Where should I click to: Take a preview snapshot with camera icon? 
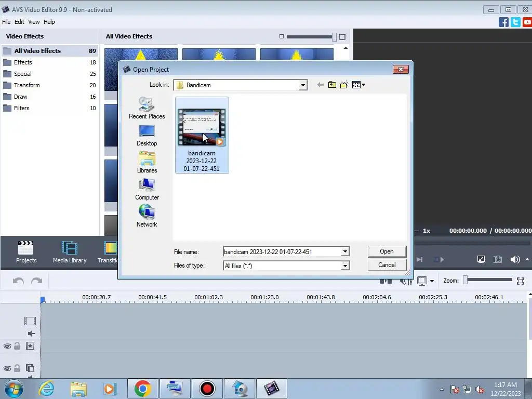tap(497, 260)
